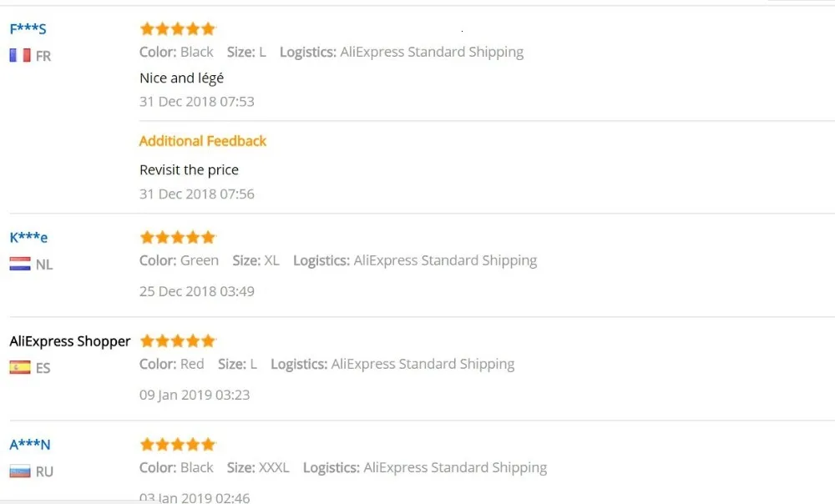Click the AliExpress Shopper reviewer name
835x504 pixels.
tap(70, 341)
